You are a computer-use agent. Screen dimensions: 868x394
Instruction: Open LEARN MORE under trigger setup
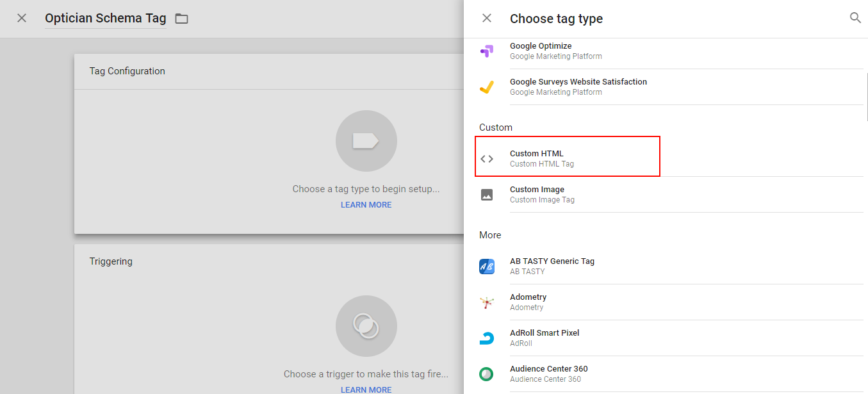[x=366, y=389]
